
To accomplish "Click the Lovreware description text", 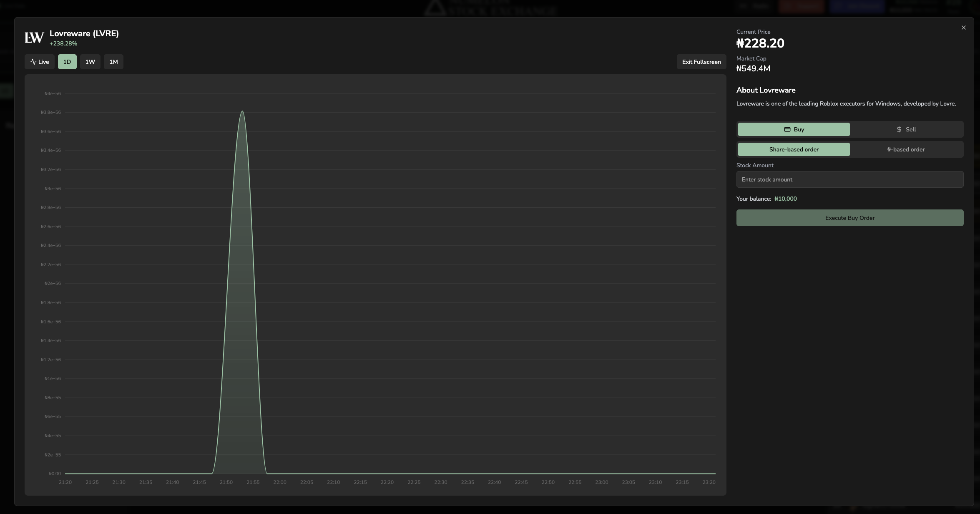I will point(846,103).
